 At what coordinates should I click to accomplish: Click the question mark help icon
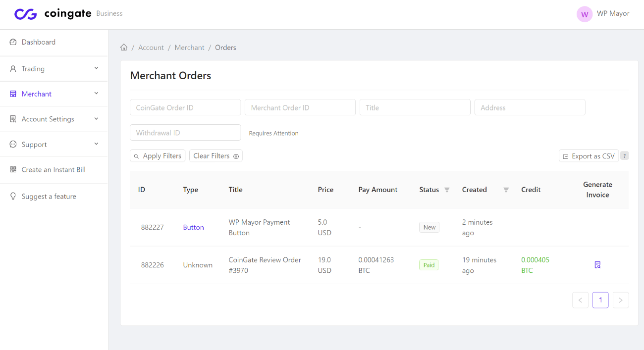[x=625, y=155]
